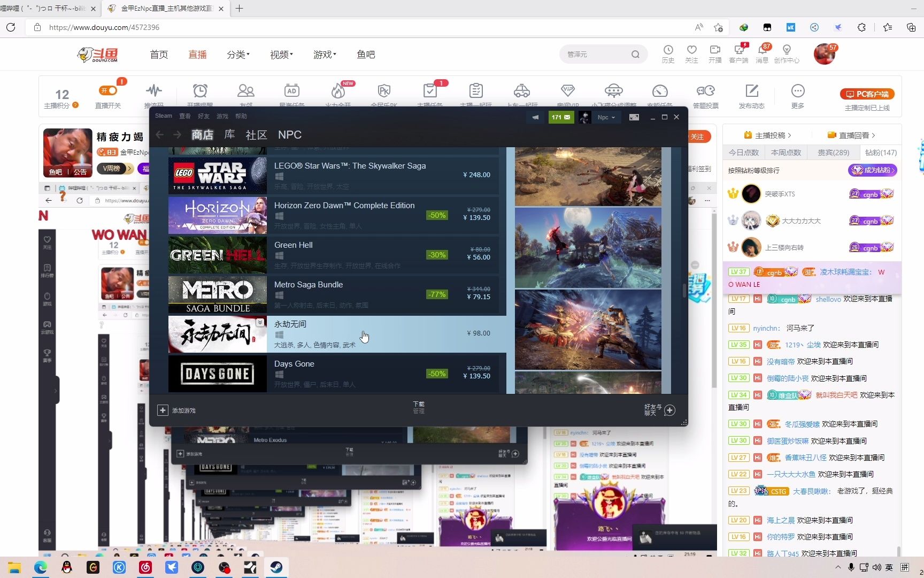
Task: Switch to the 贵宾(289) tab
Action: click(x=833, y=153)
